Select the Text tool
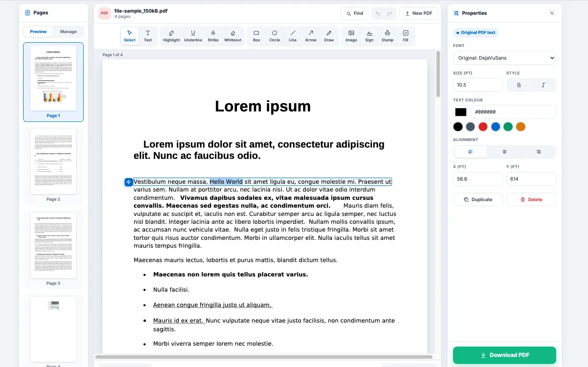Screen dimensions: 588x367 pos(148,36)
